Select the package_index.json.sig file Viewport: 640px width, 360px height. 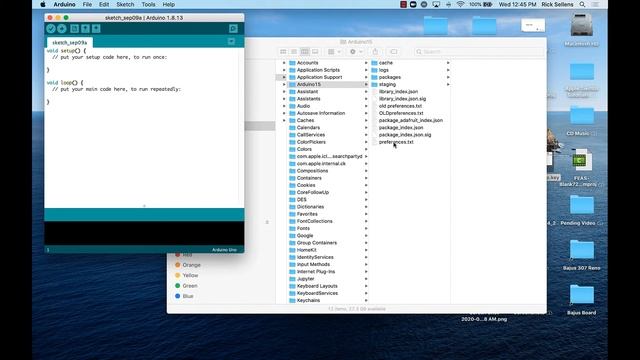tap(405, 135)
